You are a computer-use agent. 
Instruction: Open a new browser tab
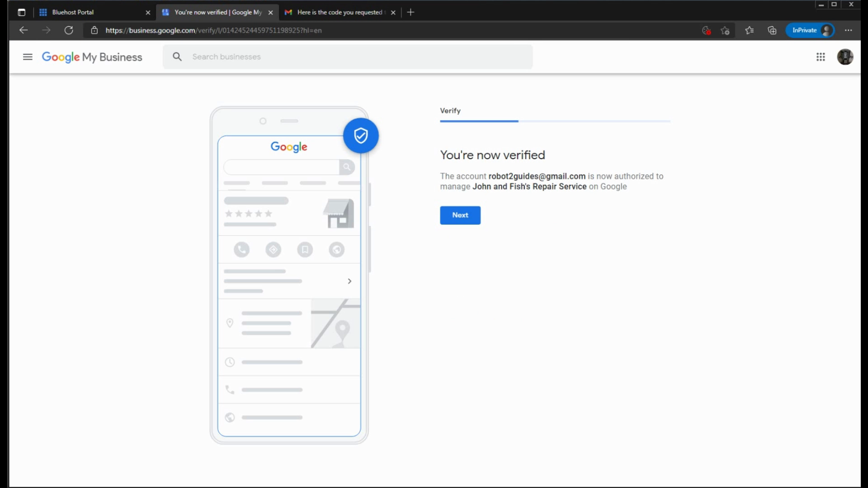410,12
